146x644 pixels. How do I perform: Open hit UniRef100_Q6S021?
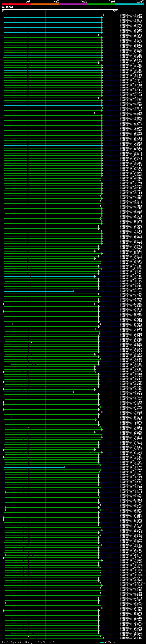coord(131,98)
